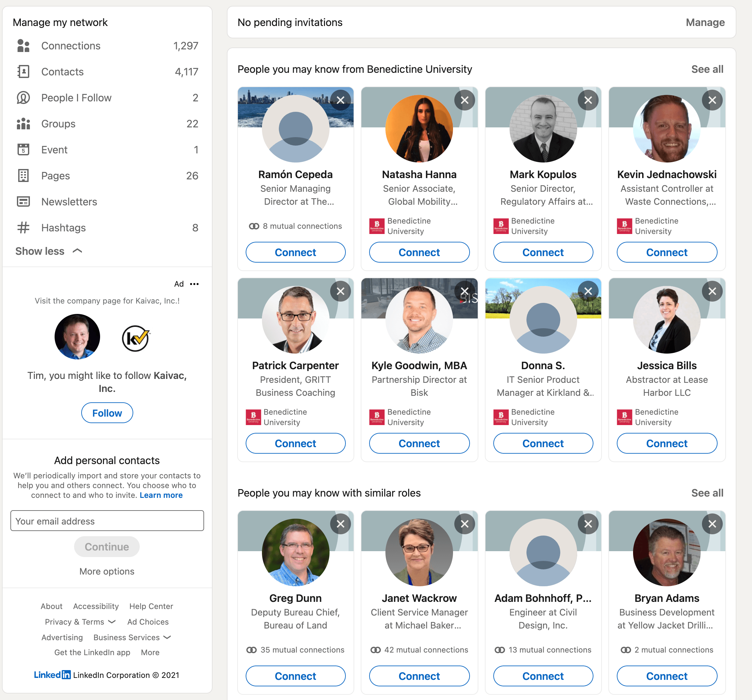This screenshot has width=752, height=700.
Task: Dismiss Patrick Carpenter suggestion card
Action: [341, 291]
